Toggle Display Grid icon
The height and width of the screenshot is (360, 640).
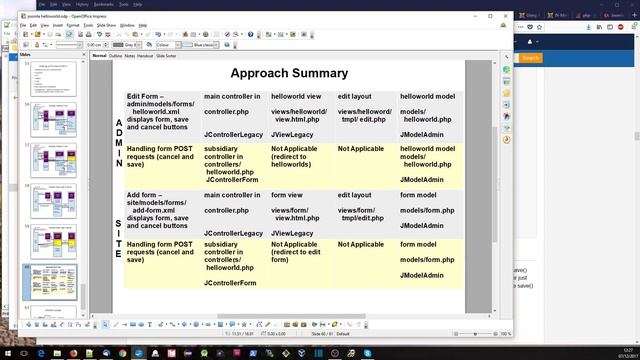[x=217, y=35]
